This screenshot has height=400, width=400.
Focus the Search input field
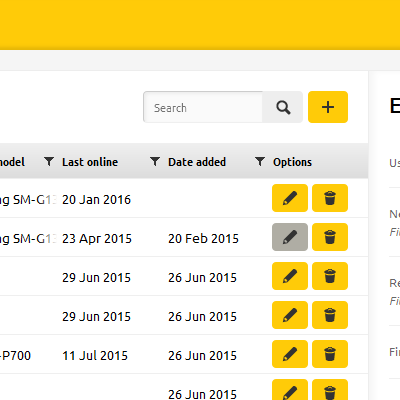(203, 107)
